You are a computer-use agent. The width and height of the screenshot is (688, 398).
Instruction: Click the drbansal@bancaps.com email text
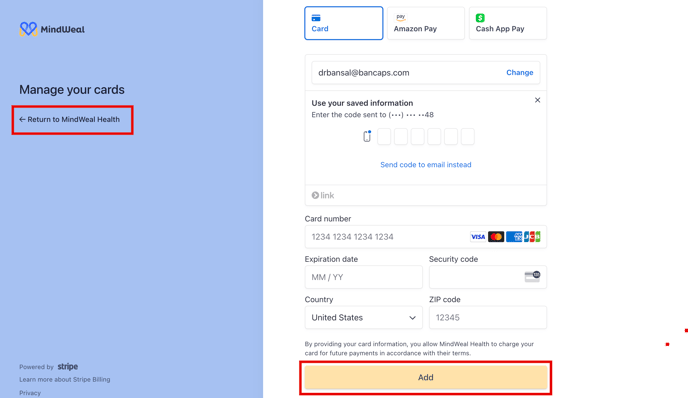coord(364,73)
